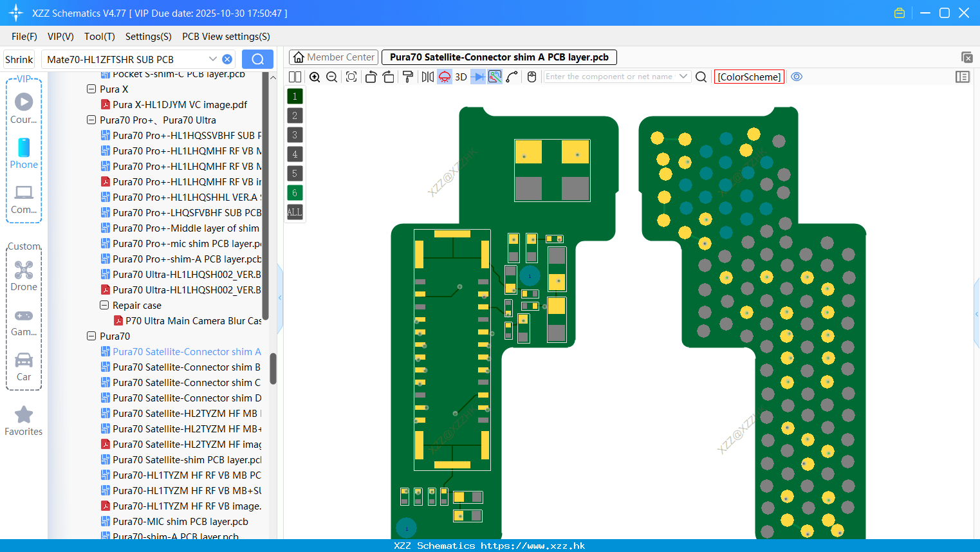Zoom out of the PCB view

pos(331,77)
